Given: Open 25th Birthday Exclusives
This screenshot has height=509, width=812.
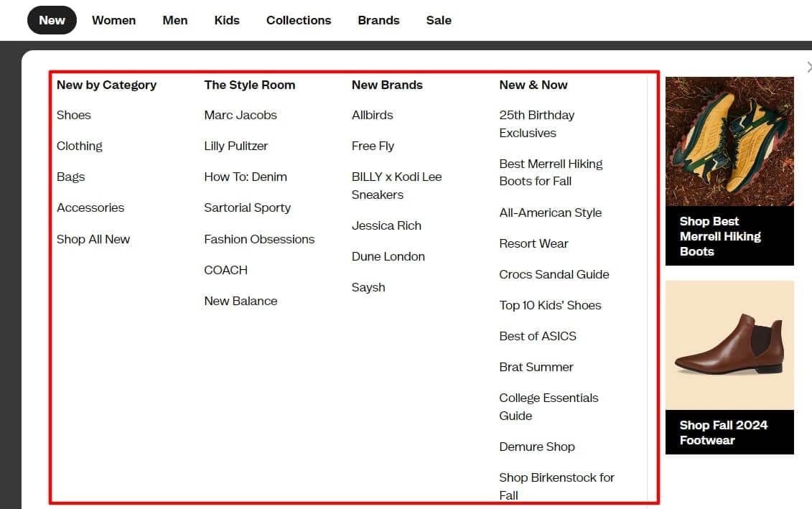Looking at the screenshot, I should (537, 123).
